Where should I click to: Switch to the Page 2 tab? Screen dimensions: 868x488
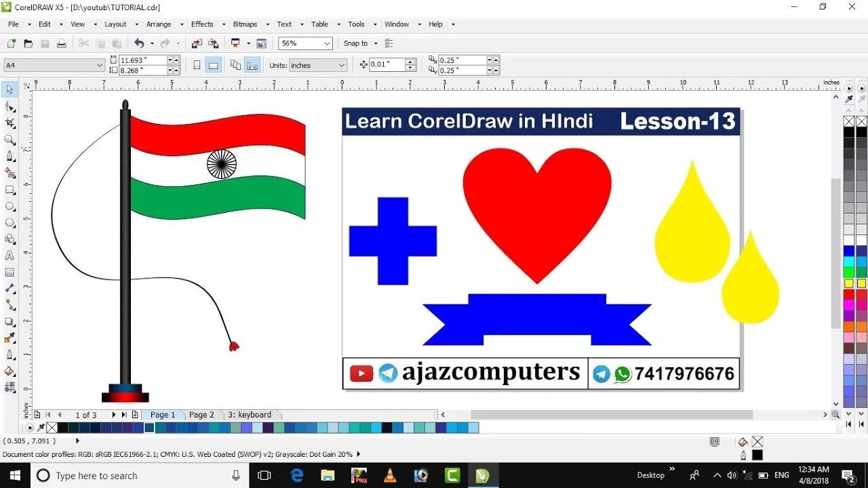click(x=201, y=415)
